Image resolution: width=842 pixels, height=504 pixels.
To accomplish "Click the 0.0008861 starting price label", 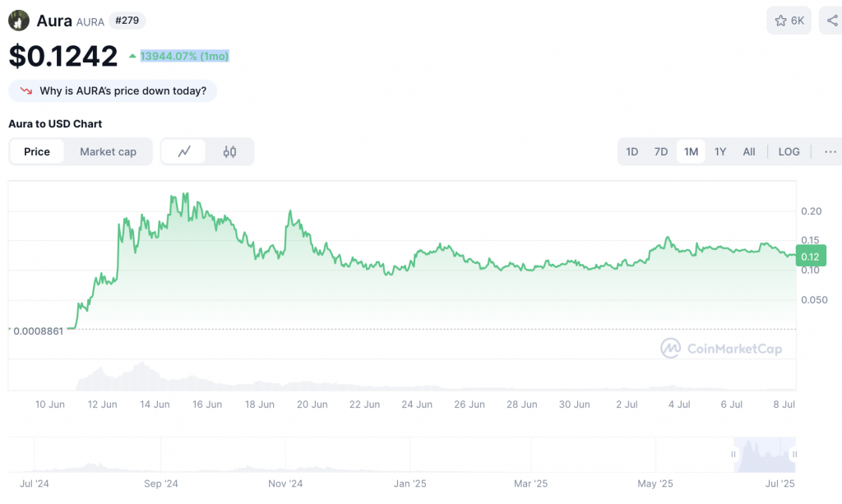I will click(x=38, y=331).
